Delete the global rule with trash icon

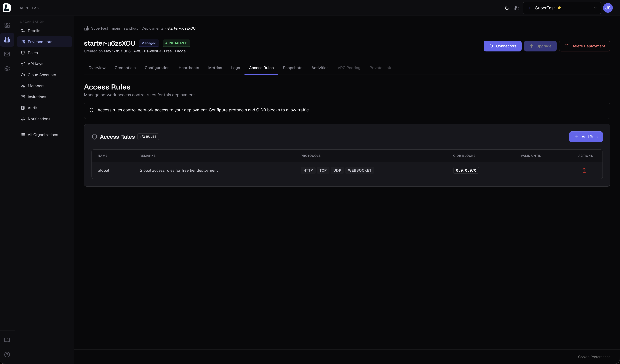point(584,170)
